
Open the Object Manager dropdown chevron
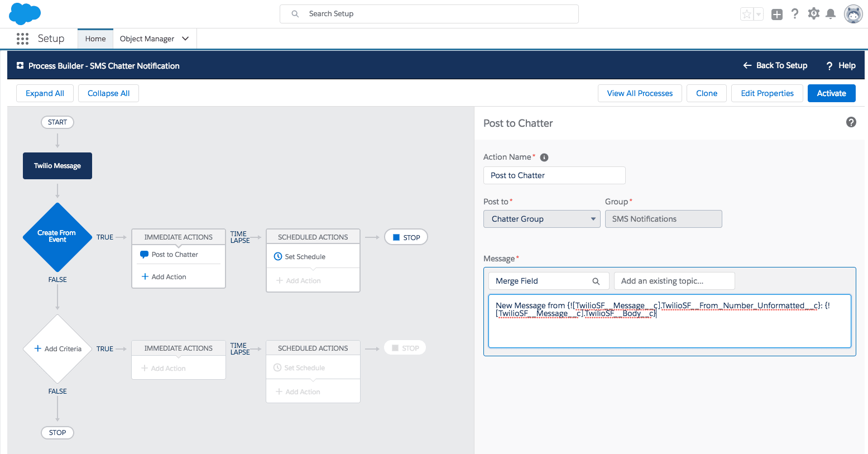pyautogui.click(x=185, y=39)
